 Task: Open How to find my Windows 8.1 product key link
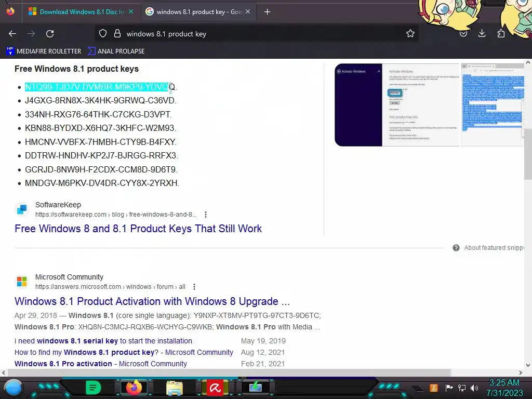click(124, 353)
